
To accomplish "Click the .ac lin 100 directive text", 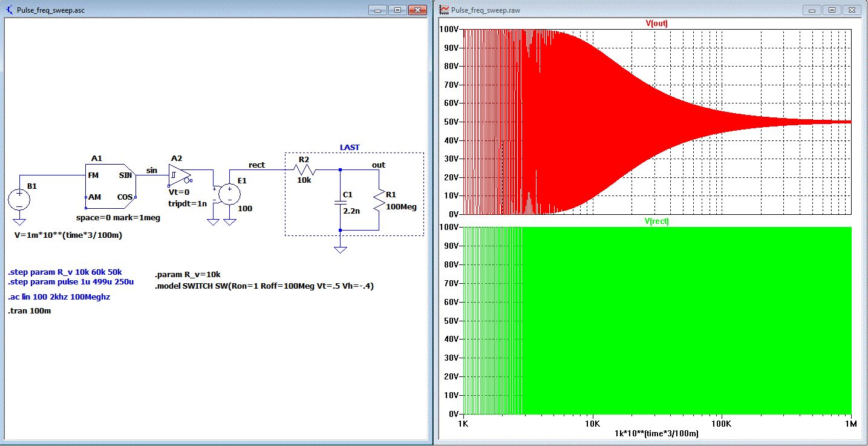I will [59, 297].
